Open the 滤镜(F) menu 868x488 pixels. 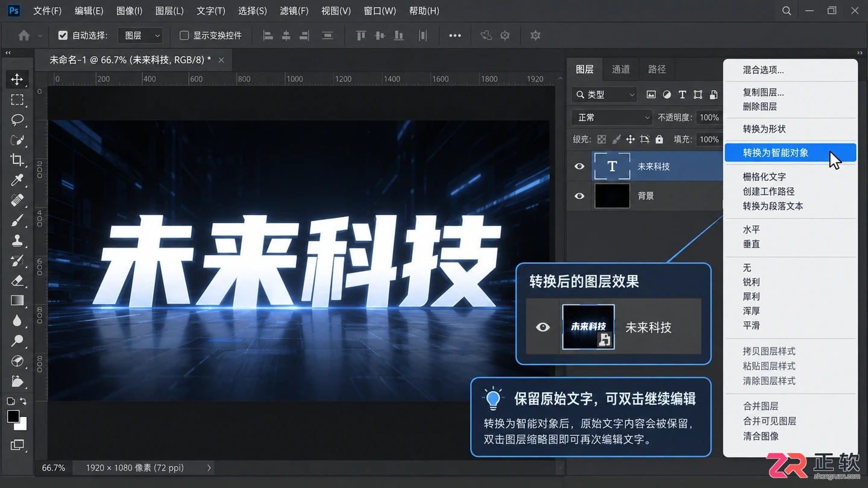294,11
